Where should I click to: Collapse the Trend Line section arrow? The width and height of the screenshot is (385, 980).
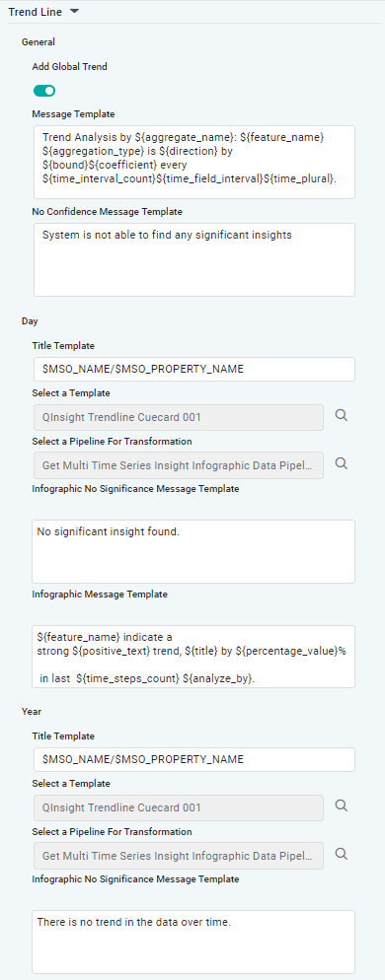tap(74, 11)
